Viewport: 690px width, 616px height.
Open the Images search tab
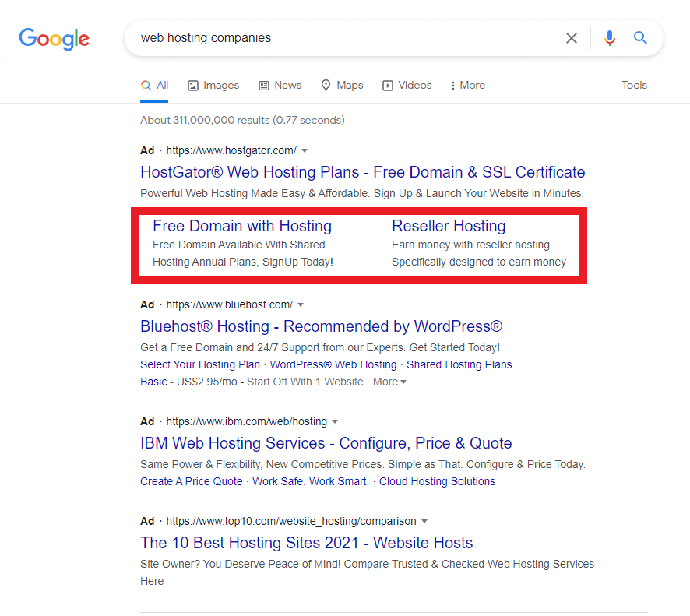click(213, 86)
